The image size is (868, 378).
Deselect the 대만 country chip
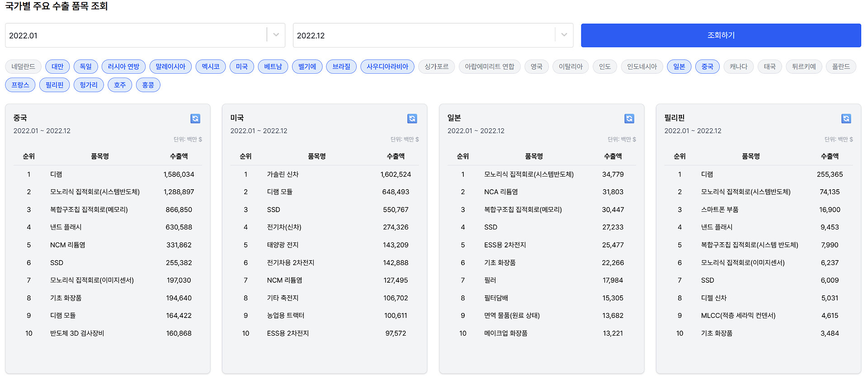pos(57,66)
